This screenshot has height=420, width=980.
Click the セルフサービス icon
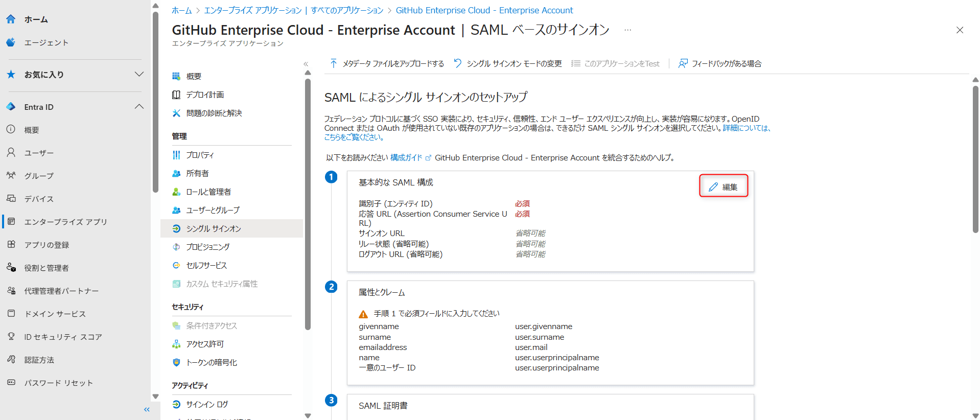click(176, 265)
